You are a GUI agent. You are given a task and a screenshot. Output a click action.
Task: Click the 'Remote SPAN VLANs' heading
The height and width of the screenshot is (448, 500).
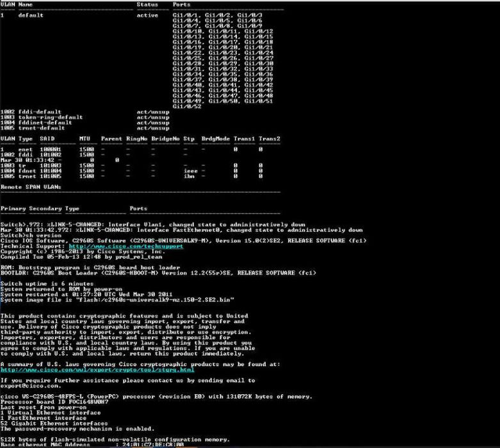[x=31, y=187]
